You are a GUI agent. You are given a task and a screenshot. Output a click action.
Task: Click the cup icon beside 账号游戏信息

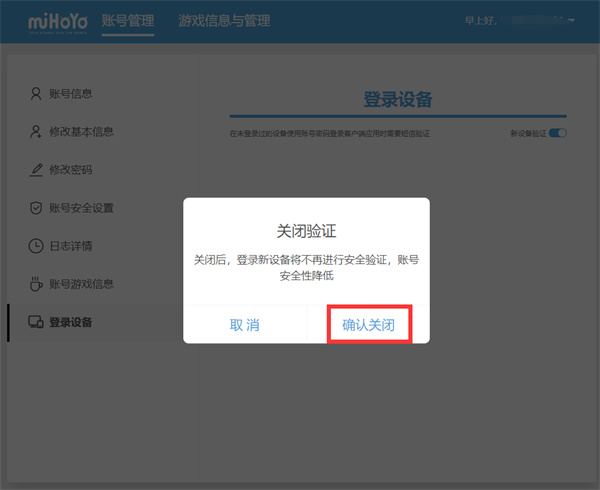(x=36, y=284)
